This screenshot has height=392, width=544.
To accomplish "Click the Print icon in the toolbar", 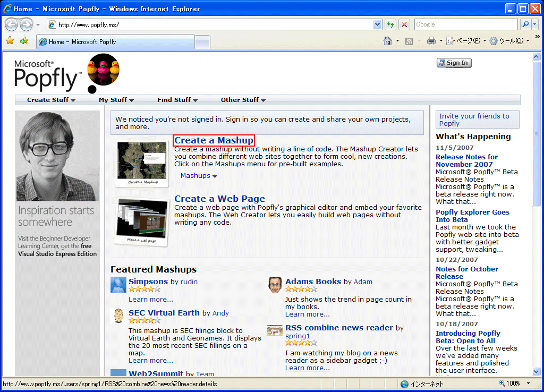I will pyautogui.click(x=431, y=41).
